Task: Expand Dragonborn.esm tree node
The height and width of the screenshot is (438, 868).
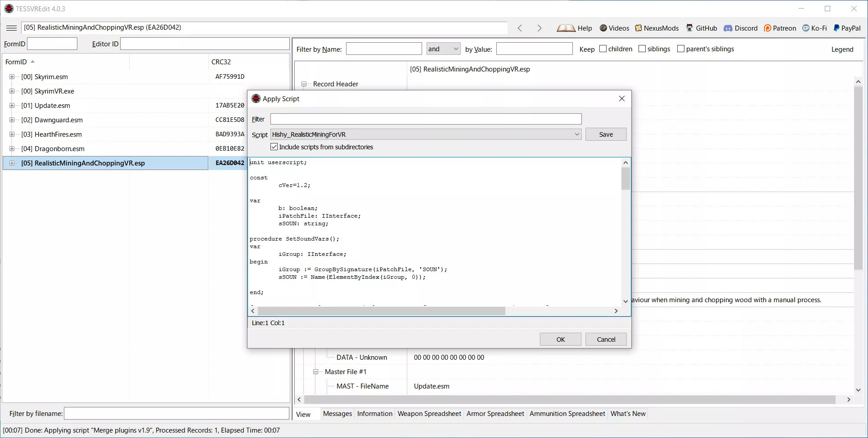Action: click(x=12, y=149)
